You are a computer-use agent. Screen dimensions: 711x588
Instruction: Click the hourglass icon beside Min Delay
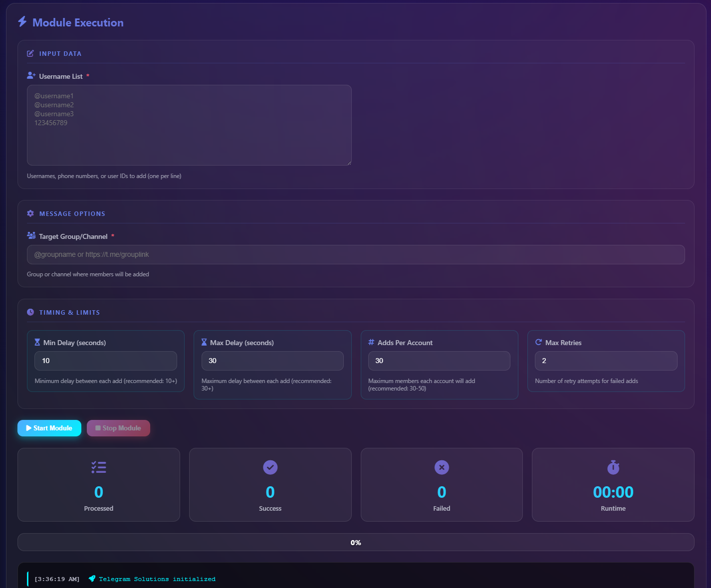(37, 343)
